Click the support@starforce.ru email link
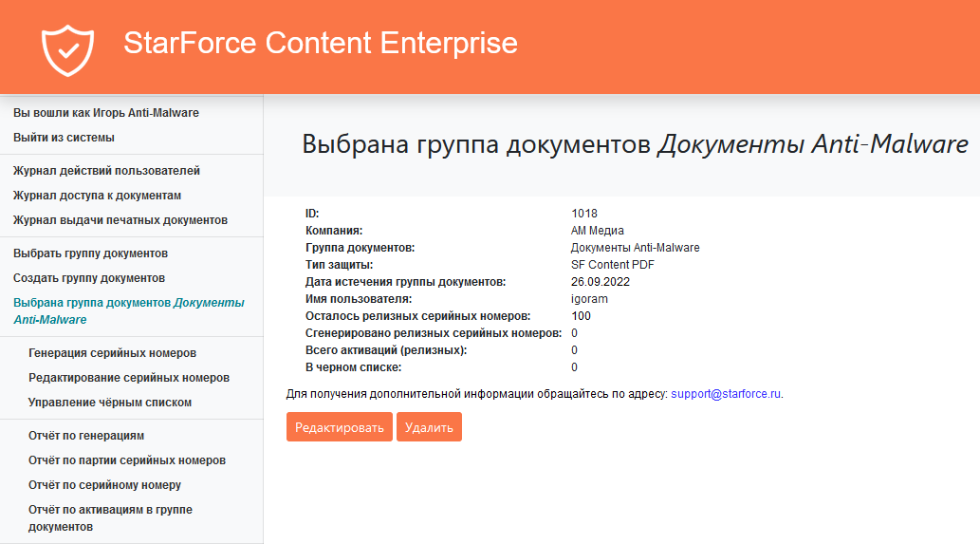 [x=726, y=394]
